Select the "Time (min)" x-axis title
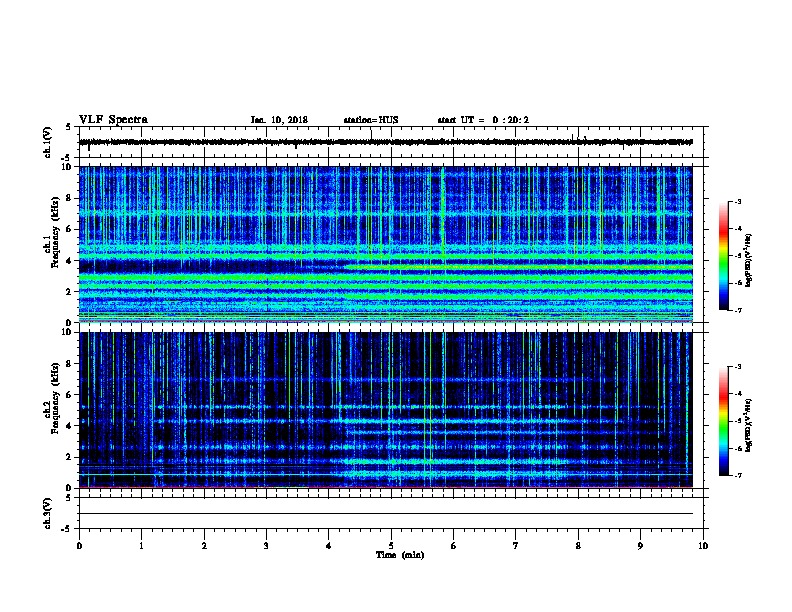The width and height of the screenshot is (792, 612). (400, 555)
